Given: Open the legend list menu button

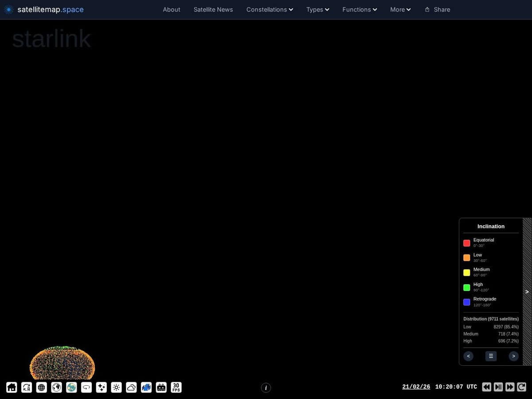Looking at the screenshot, I should (x=491, y=356).
